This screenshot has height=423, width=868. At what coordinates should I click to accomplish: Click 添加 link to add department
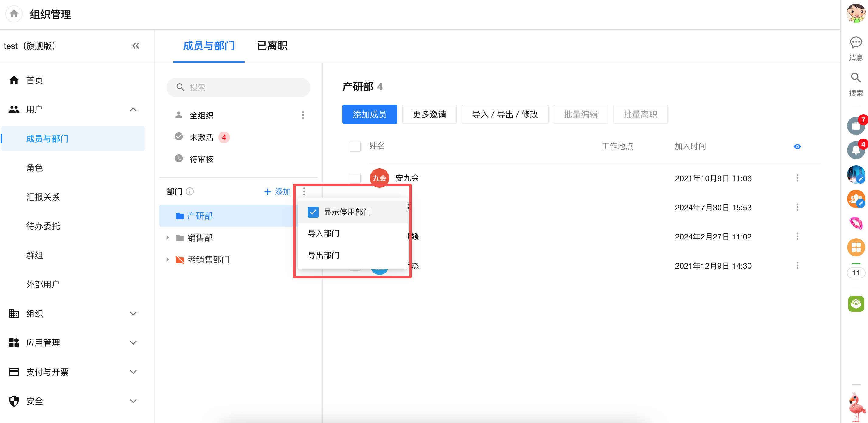pyautogui.click(x=277, y=192)
